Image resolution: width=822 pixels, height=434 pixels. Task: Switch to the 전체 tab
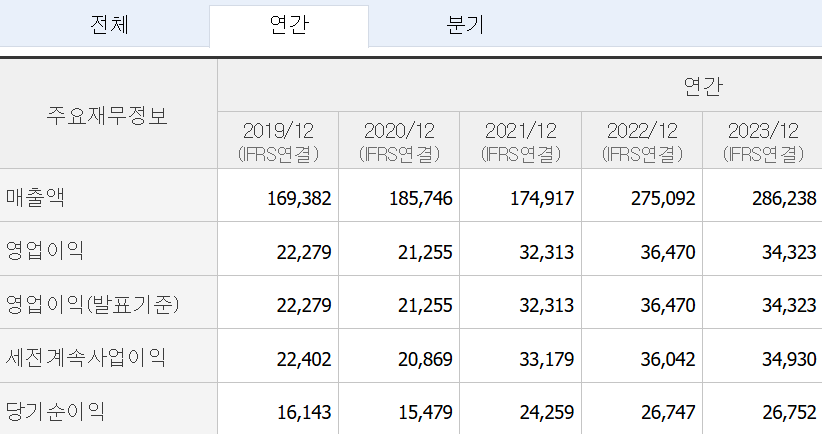pyautogui.click(x=109, y=25)
